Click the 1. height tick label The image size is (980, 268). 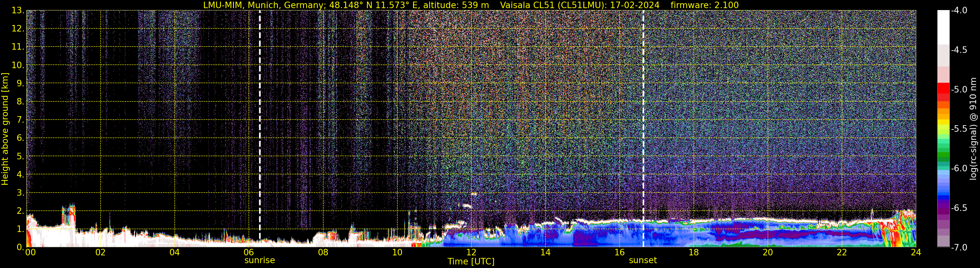point(20,229)
